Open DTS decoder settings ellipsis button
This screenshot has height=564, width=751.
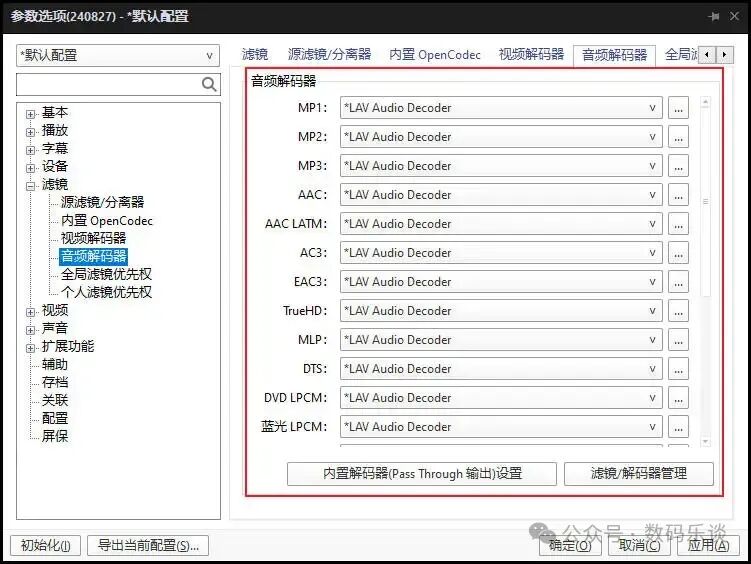[678, 369]
